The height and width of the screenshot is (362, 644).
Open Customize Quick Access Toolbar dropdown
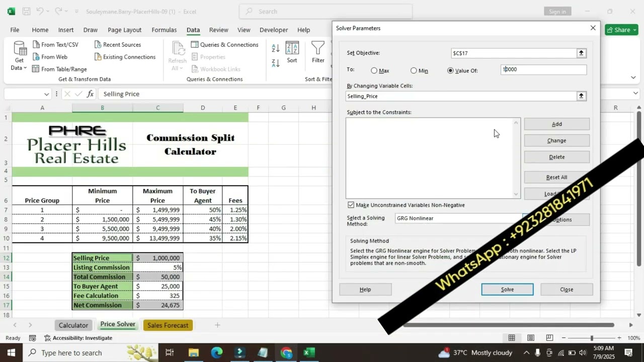pos(77,11)
